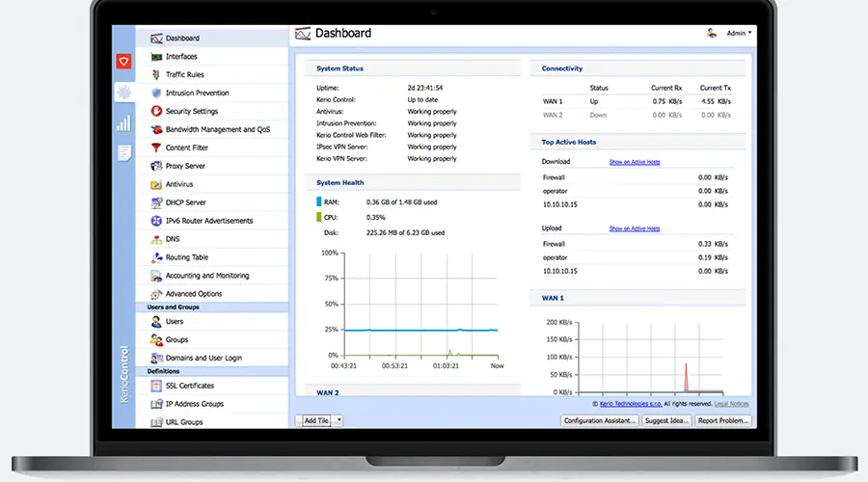The height and width of the screenshot is (482, 868).
Task: Open the Legal Notices link
Action: click(x=731, y=404)
